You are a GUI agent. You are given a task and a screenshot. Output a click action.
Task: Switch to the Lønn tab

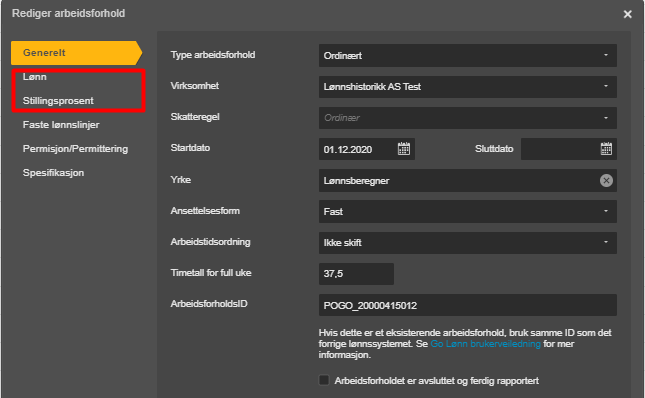[x=35, y=77]
